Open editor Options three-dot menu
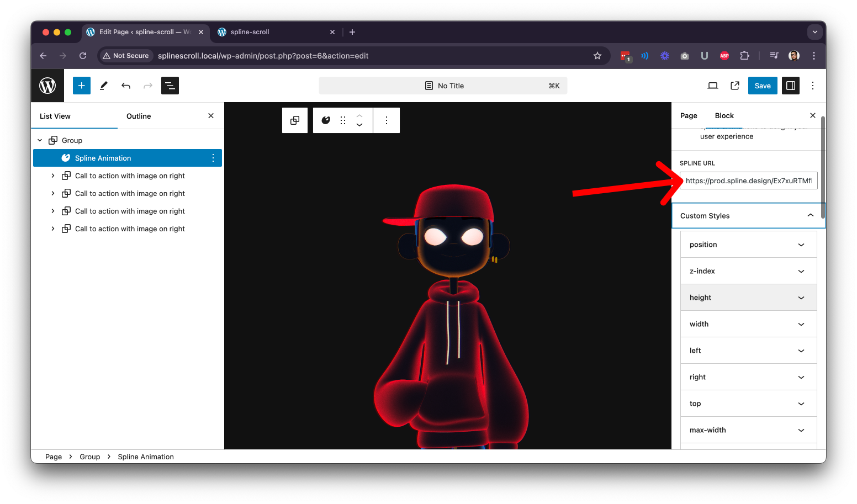857x504 pixels. (x=813, y=86)
